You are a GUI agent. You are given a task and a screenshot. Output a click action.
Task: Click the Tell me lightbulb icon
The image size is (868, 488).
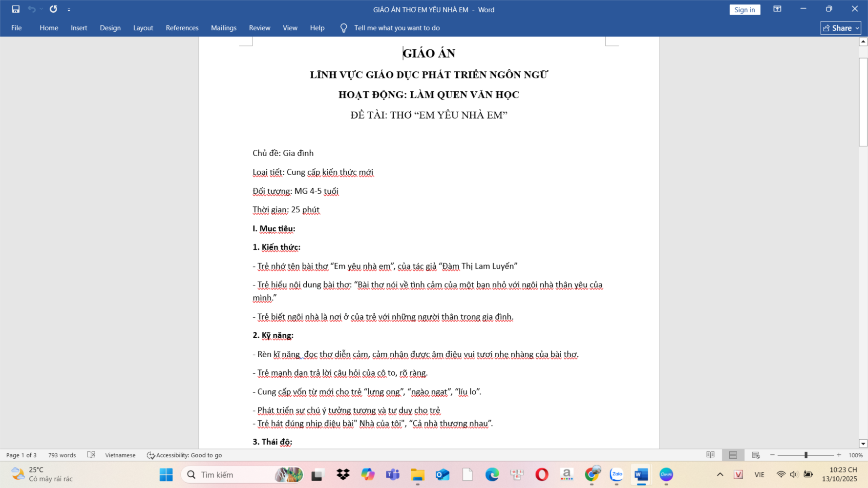[343, 28]
